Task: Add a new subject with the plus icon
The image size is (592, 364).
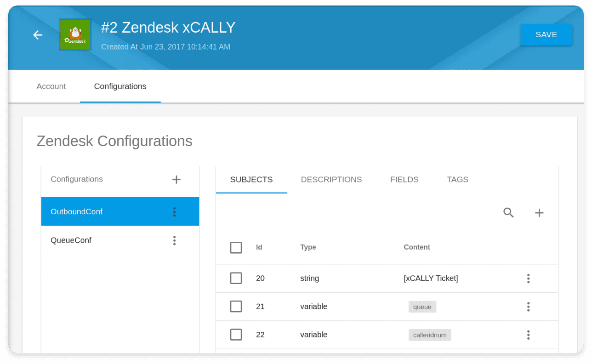Action: tap(539, 213)
